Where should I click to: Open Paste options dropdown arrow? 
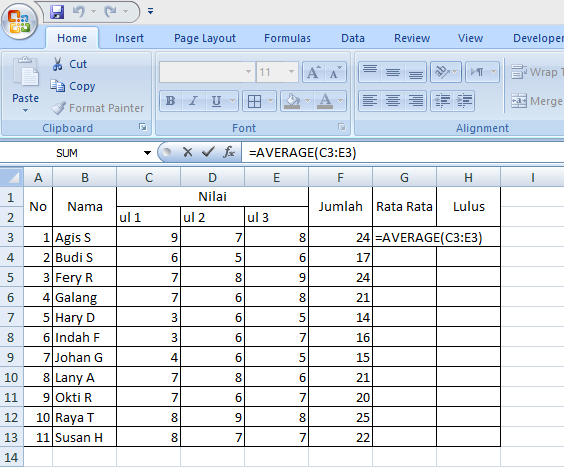coord(25,111)
